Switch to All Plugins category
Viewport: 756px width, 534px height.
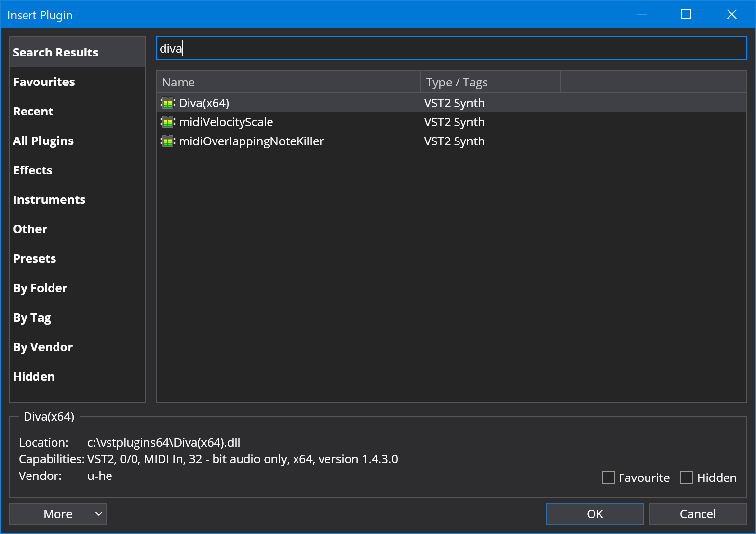[x=78, y=141]
